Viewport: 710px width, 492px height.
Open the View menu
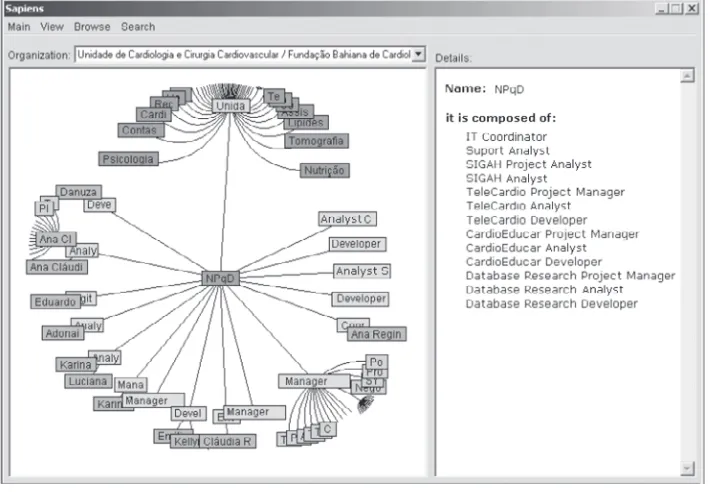(x=52, y=27)
